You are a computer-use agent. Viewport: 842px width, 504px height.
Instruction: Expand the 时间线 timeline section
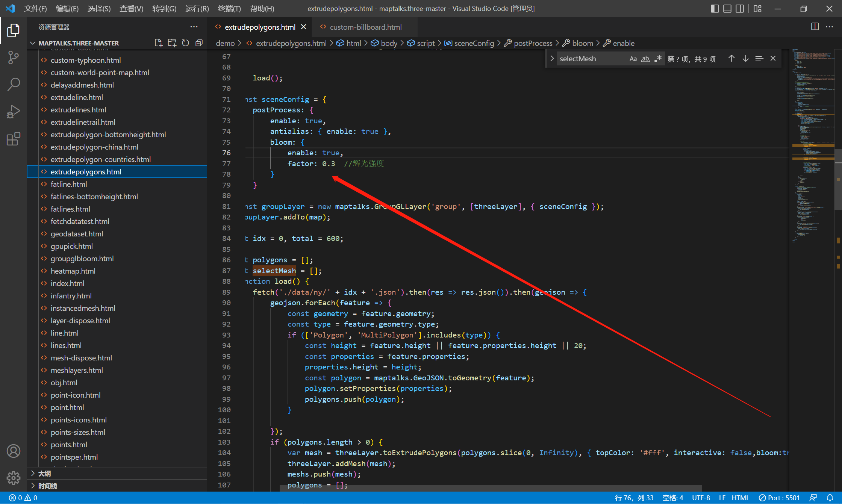pos(47,486)
